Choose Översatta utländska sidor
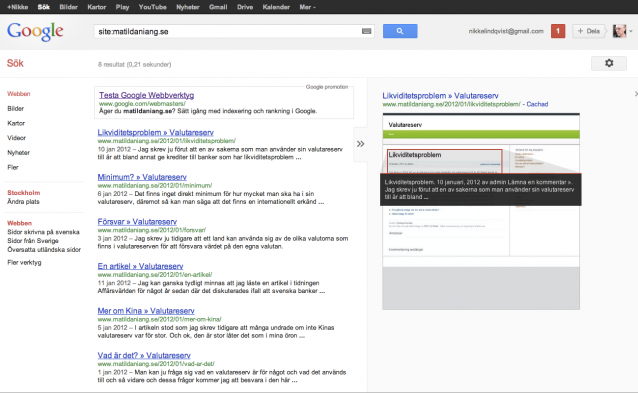This screenshot has height=393, width=638. pyautogui.click(x=44, y=249)
